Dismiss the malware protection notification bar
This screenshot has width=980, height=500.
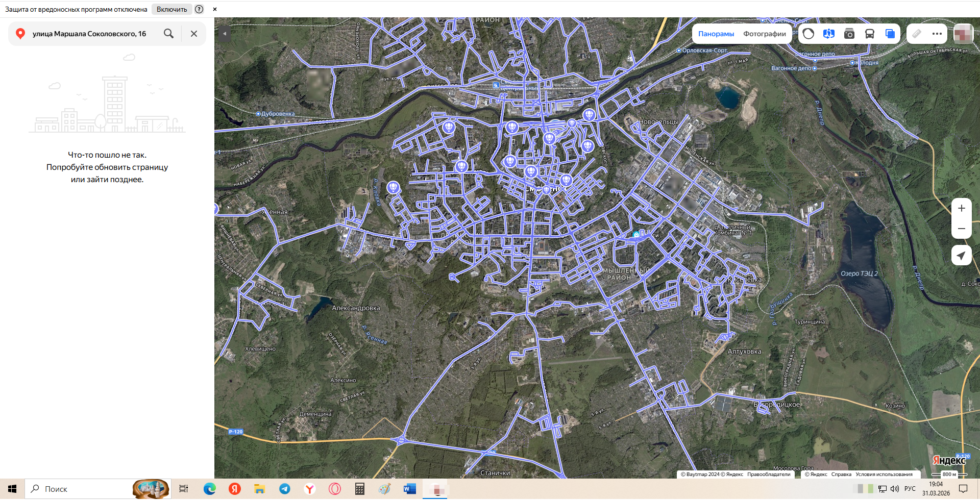[215, 9]
